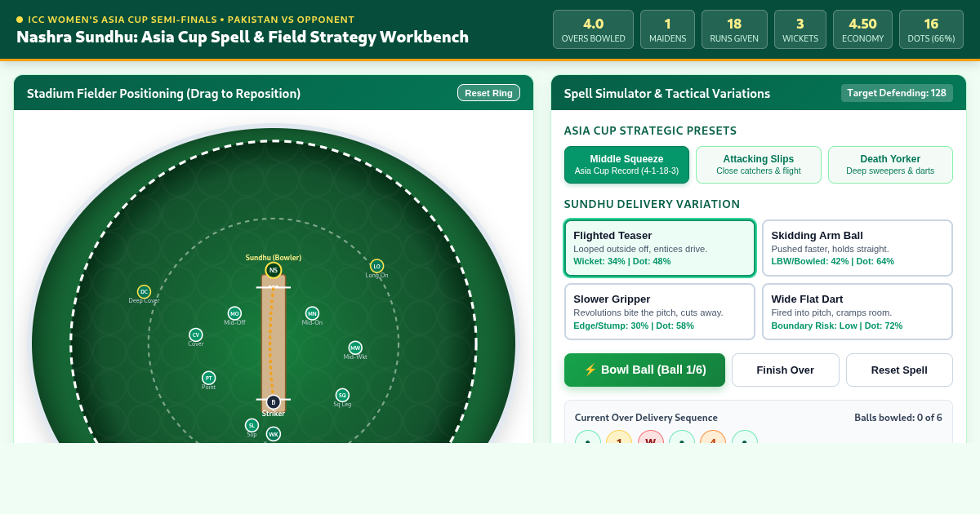Click the Stadium Fielder Positioning panel title

click(x=163, y=93)
